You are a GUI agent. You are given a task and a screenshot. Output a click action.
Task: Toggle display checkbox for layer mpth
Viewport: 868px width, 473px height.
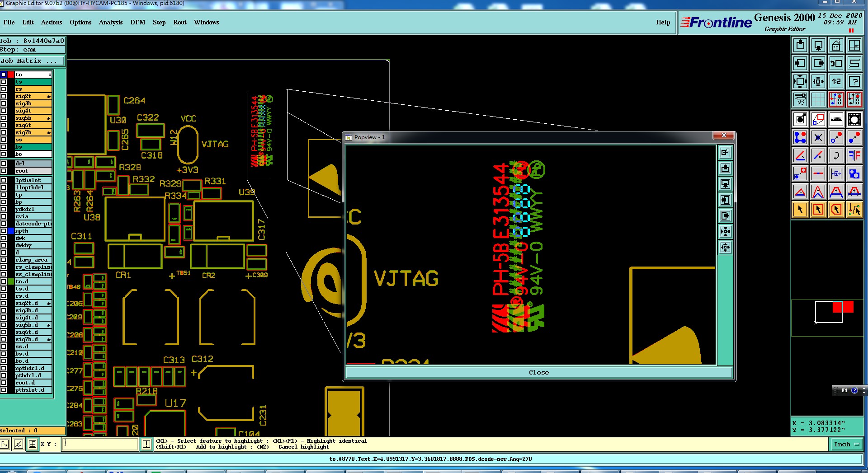click(4, 231)
